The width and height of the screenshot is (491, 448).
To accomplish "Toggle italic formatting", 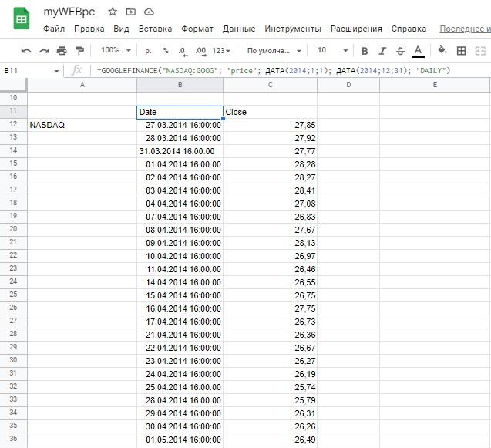I will [x=382, y=51].
